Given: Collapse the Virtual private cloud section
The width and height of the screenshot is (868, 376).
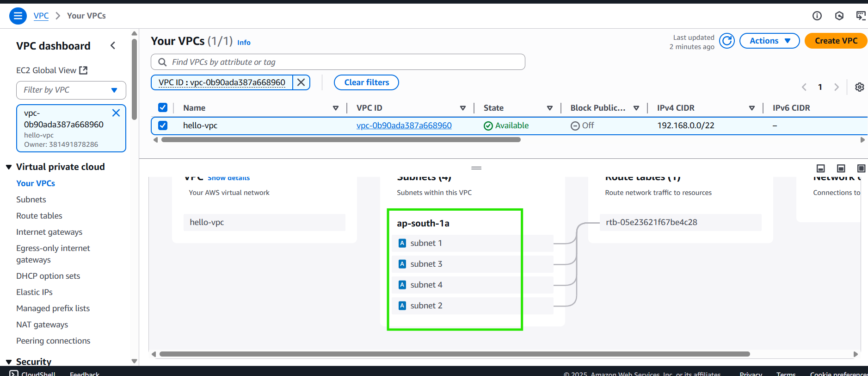Looking at the screenshot, I should pyautogui.click(x=9, y=167).
